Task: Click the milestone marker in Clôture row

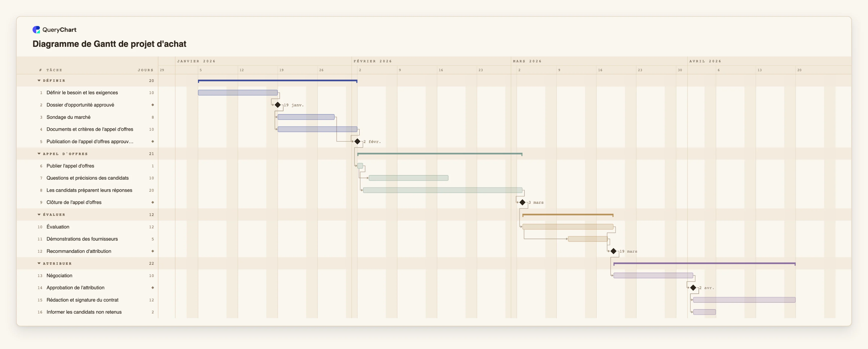Action: pos(153,203)
